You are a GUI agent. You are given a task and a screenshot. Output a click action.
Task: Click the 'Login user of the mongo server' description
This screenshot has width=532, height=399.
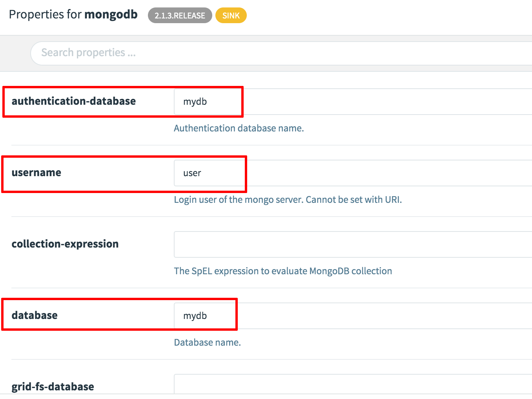point(288,200)
